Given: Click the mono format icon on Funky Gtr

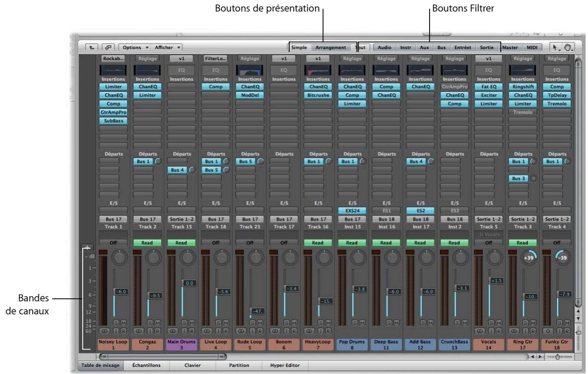Looking at the screenshot, I should click(548, 331).
